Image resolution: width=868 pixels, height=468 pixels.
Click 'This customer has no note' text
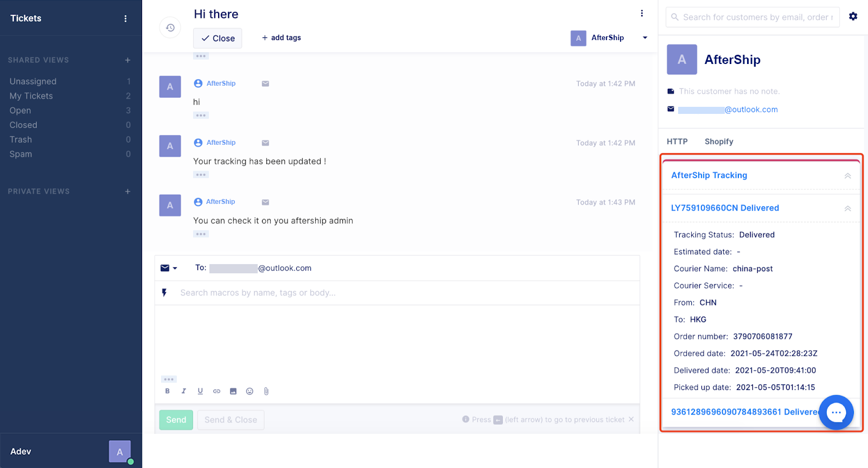(729, 91)
